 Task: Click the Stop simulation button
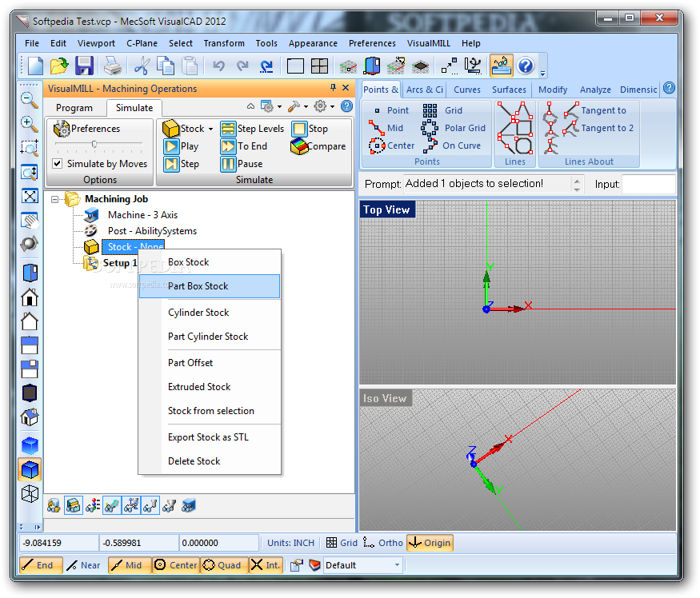tap(310, 129)
